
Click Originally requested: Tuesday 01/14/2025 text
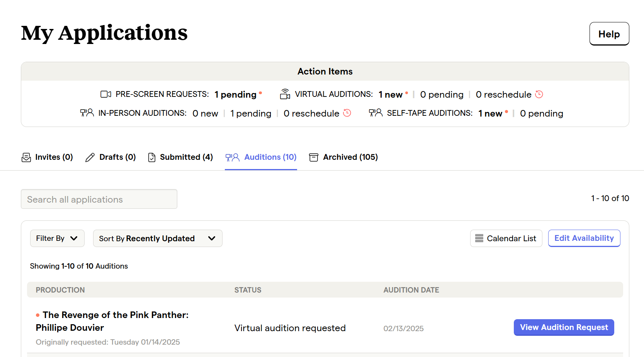tap(108, 342)
